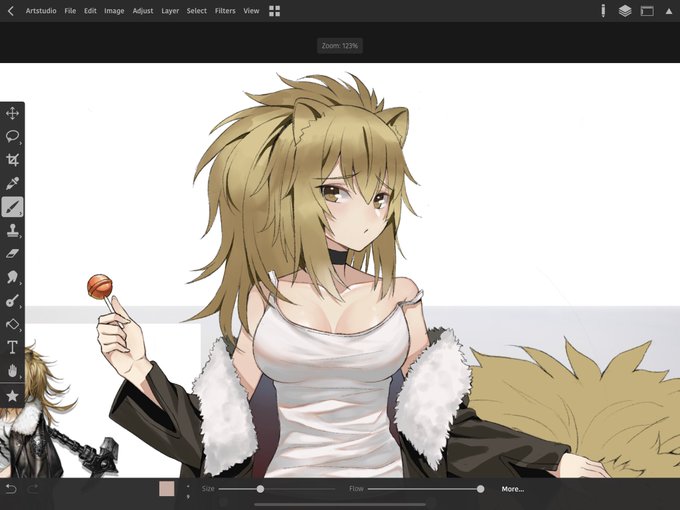Viewport: 680px width, 510px height.
Task: Go back with the left arrow
Action: [x=11, y=11]
